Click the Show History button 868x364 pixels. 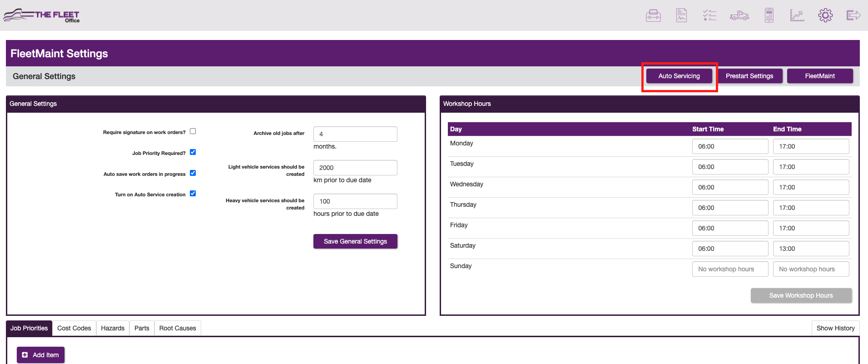[x=835, y=328]
